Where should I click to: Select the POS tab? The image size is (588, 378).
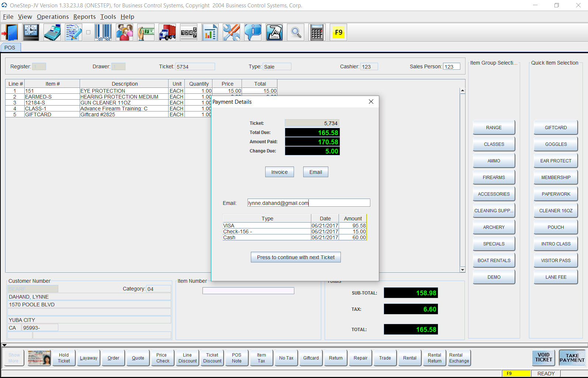coord(10,48)
